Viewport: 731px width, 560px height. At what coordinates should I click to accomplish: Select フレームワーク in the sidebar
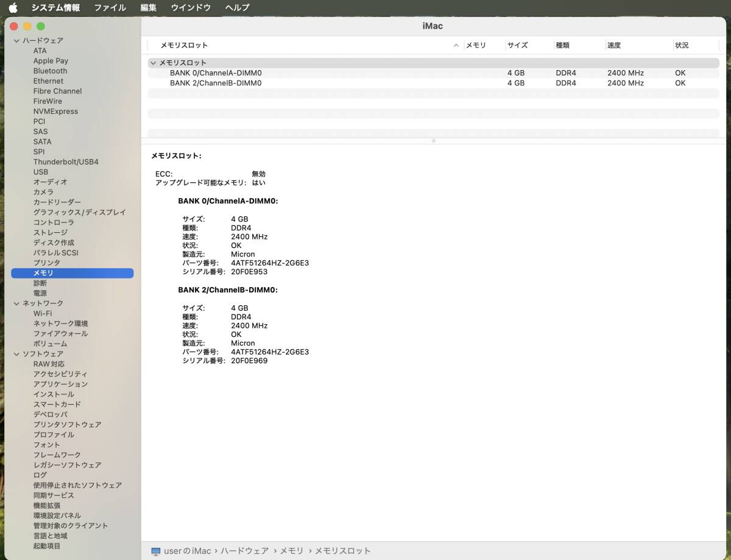pyautogui.click(x=57, y=455)
